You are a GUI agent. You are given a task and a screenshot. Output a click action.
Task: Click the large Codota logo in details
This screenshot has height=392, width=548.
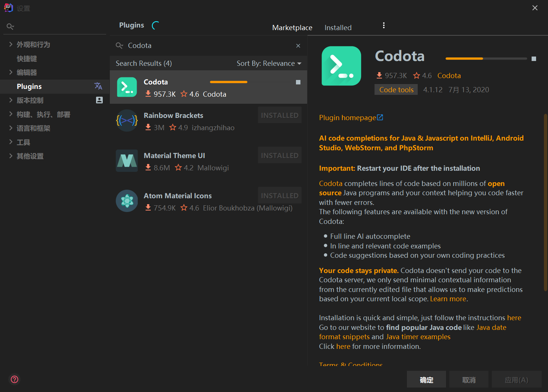(341, 66)
